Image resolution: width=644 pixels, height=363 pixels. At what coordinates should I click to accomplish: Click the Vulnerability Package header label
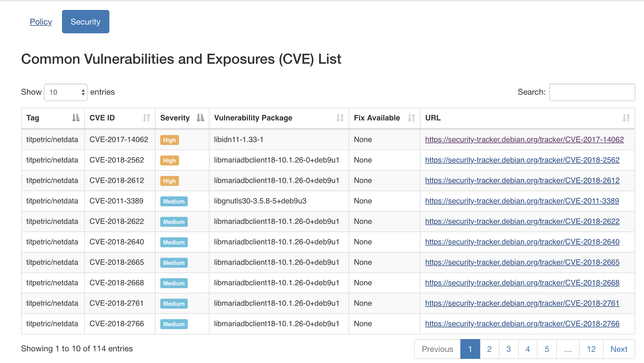pos(253,118)
